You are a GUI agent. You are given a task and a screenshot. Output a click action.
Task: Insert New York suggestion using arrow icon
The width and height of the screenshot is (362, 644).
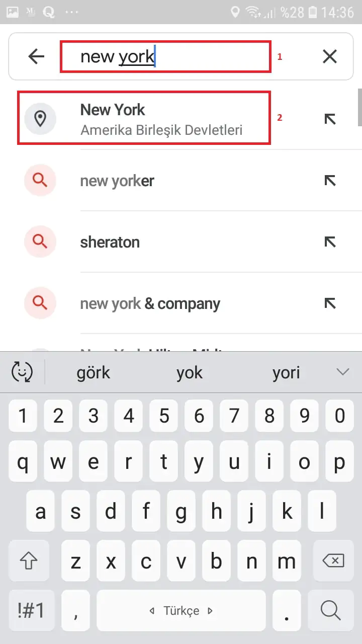329,119
